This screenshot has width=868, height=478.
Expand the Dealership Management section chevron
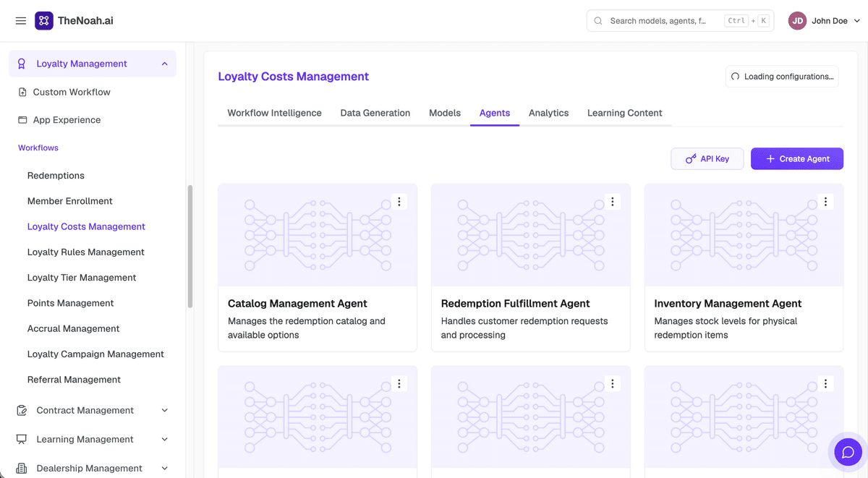(164, 468)
